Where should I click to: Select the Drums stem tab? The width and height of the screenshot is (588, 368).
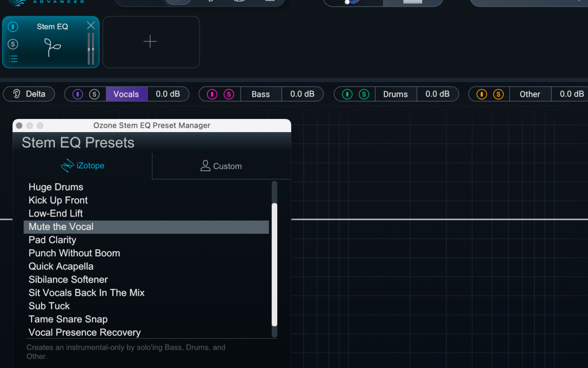pyautogui.click(x=396, y=94)
